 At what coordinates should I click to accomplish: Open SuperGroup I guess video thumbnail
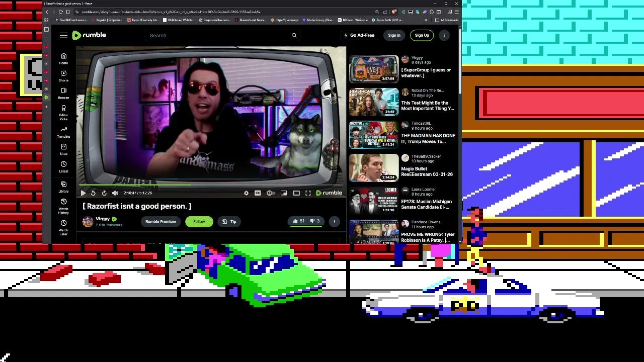pyautogui.click(x=374, y=69)
